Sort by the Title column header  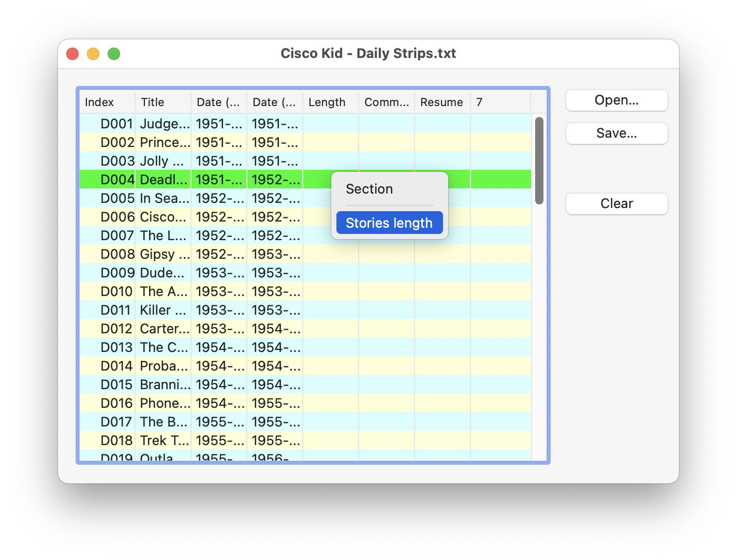click(162, 102)
